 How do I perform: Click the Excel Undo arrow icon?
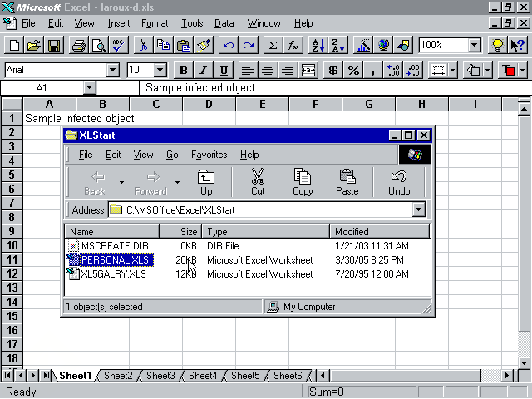click(229, 45)
